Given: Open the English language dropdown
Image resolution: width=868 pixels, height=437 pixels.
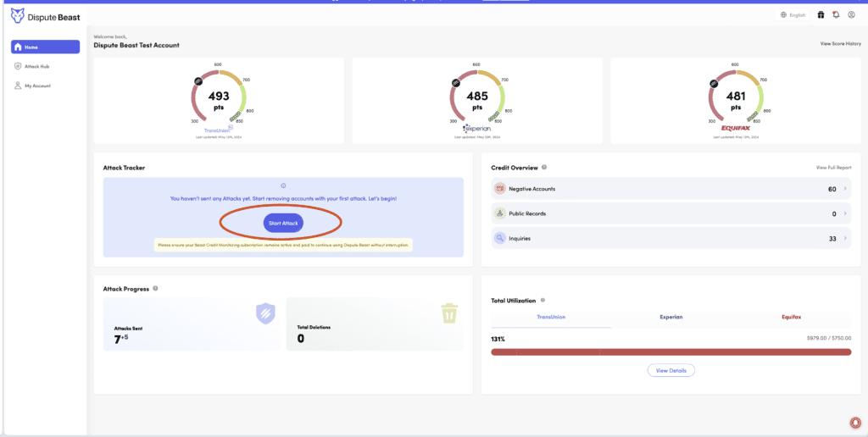Looking at the screenshot, I should 793,15.
